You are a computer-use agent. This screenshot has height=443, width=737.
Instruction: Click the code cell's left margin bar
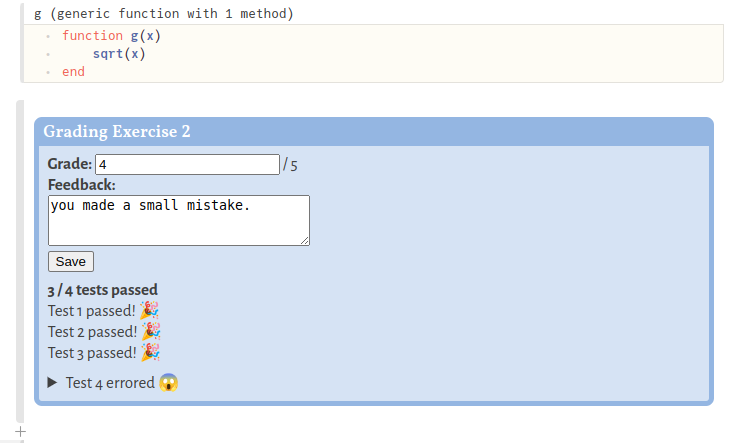[22, 42]
